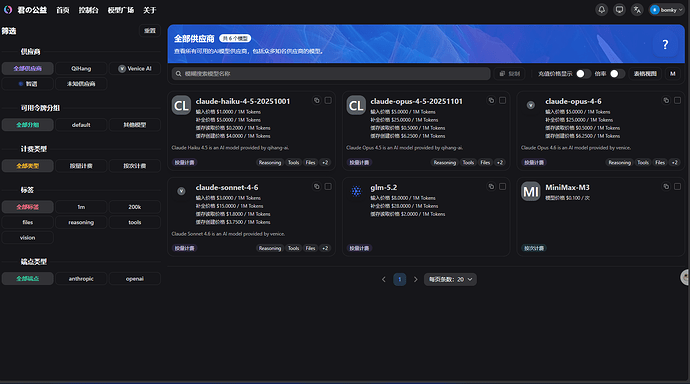This screenshot has width=690, height=384.
Task: Filter by QiHang provider
Action: (x=81, y=69)
